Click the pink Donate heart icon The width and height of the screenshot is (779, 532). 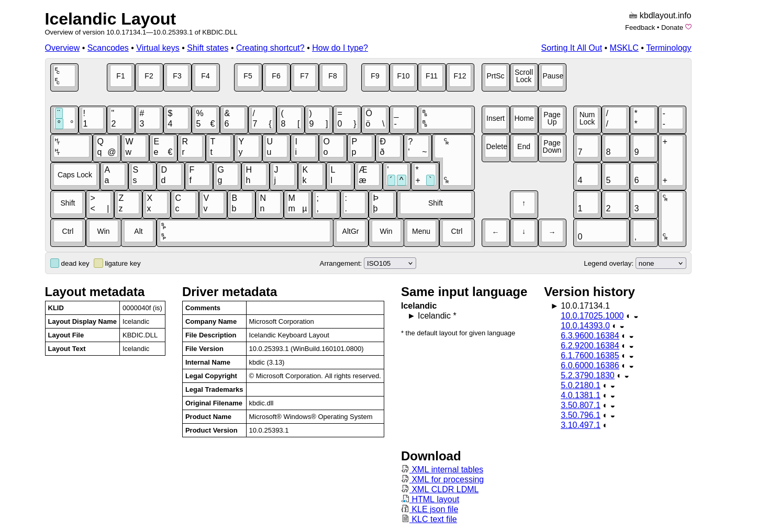[x=688, y=27]
